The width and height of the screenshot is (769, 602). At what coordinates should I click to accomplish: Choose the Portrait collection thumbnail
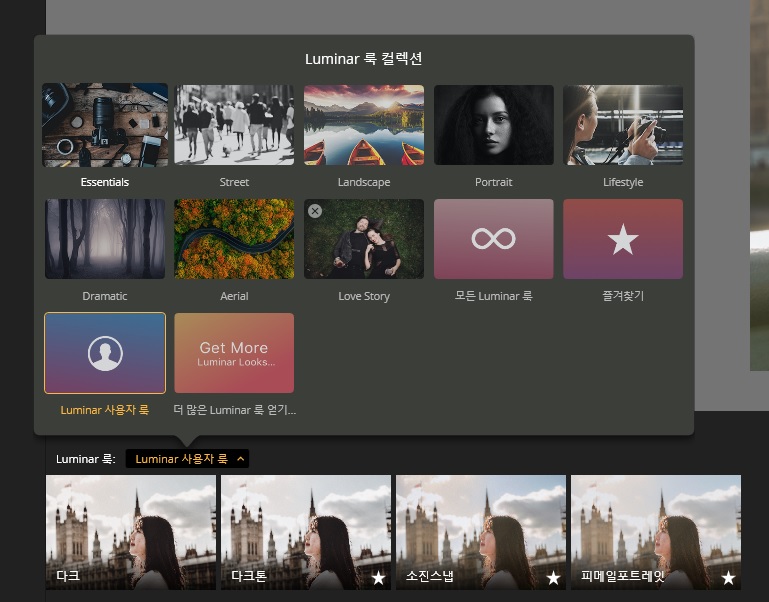tap(493, 125)
